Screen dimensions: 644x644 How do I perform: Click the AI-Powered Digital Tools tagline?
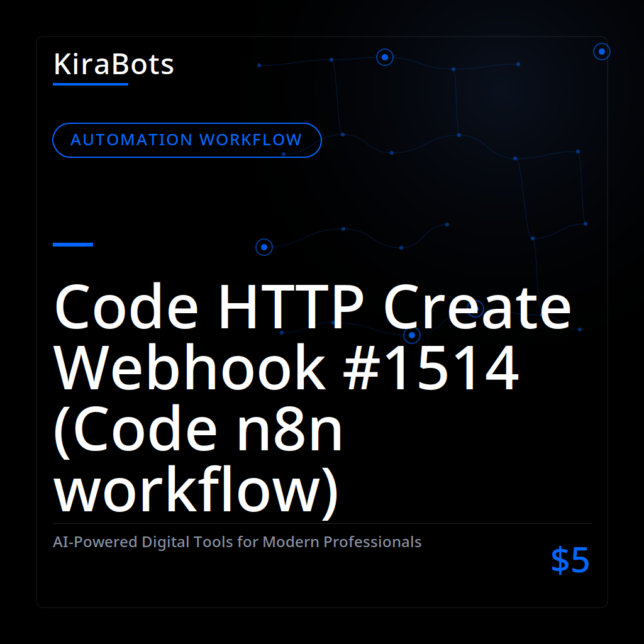(237, 541)
